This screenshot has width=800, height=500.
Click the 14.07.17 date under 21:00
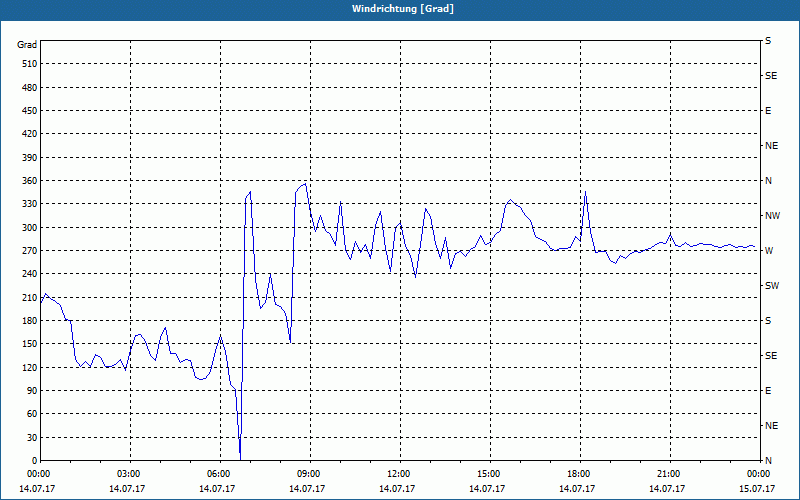pyautogui.click(x=667, y=489)
